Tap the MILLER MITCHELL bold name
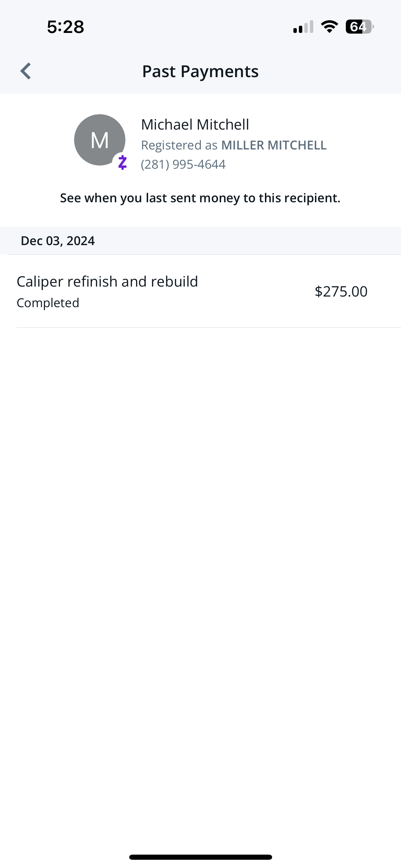 (274, 145)
